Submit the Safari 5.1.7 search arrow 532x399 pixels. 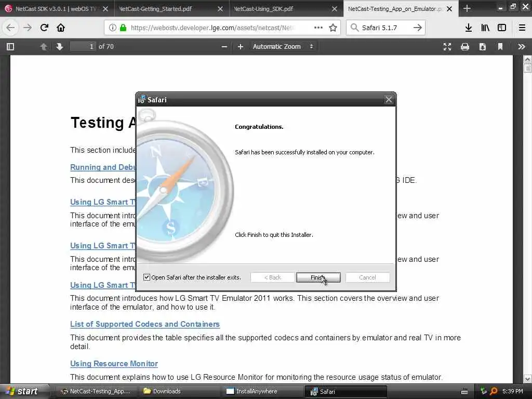(x=417, y=28)
